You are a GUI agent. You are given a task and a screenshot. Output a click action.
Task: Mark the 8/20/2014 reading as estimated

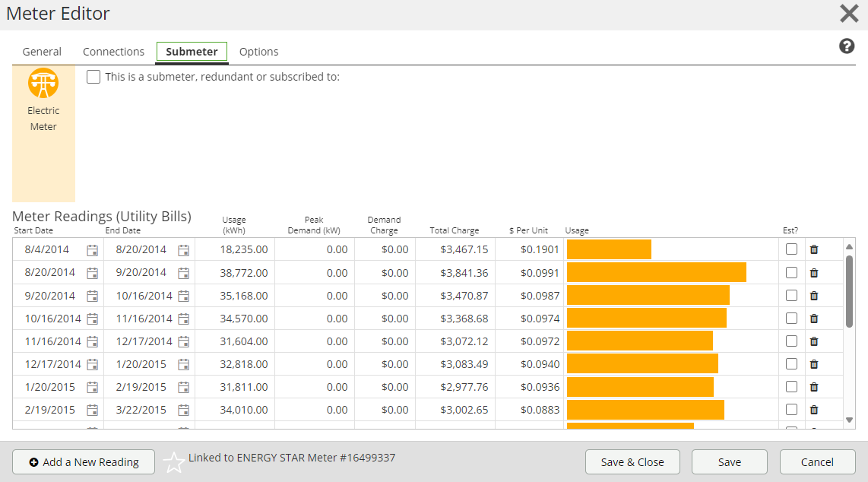pos(792,272)
